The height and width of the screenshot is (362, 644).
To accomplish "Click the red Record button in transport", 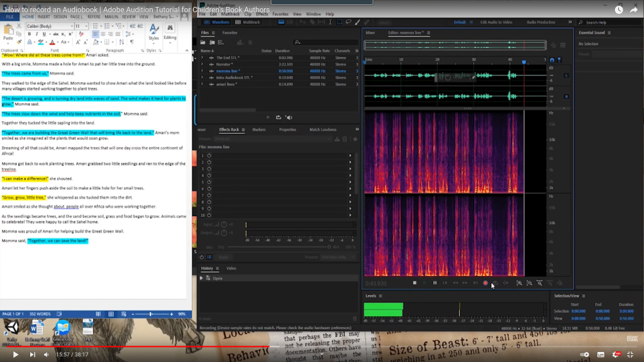I will [486, 283].
